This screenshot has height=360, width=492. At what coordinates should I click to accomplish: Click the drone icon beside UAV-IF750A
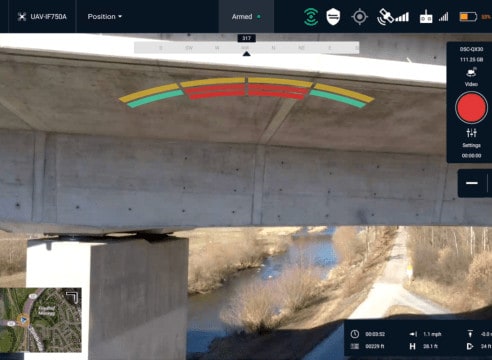point(22,17)
